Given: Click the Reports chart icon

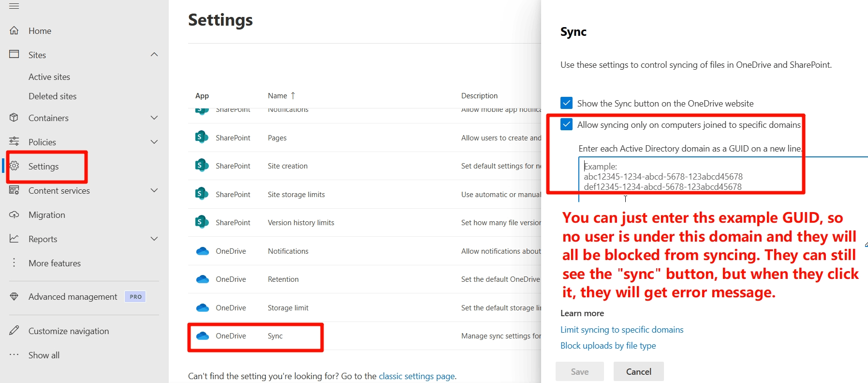Looking at the screenshot, I should 14,239.
